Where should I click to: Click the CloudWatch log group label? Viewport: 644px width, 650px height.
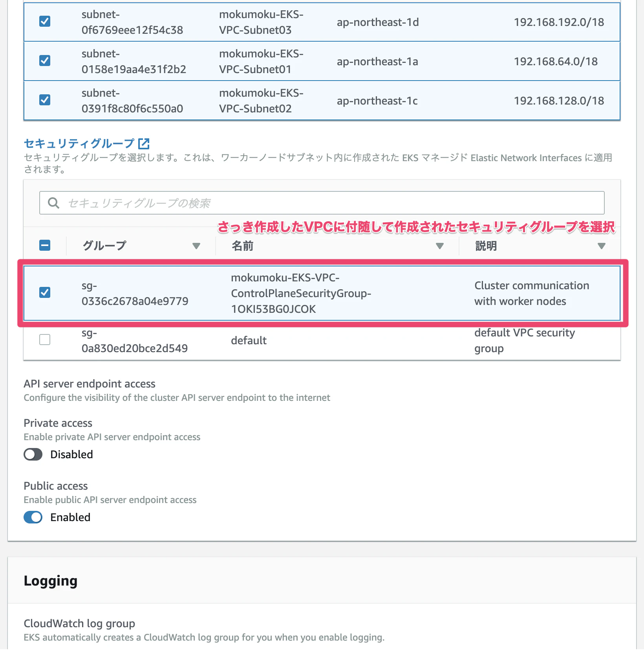(x=79, y=623)
